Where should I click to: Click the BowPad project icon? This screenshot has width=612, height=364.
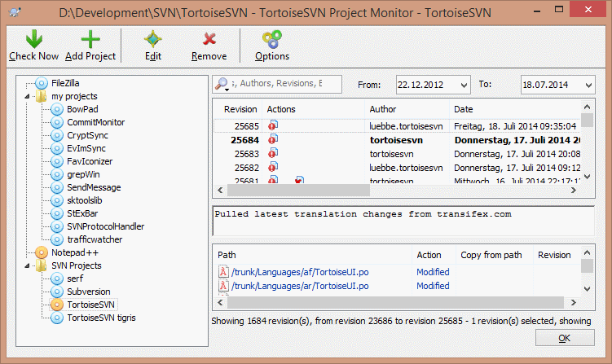pos(57,109)
